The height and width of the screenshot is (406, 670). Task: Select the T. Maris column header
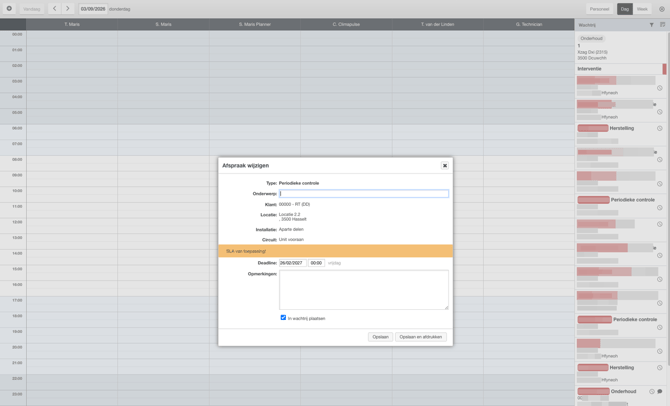(x=72, y=24)
